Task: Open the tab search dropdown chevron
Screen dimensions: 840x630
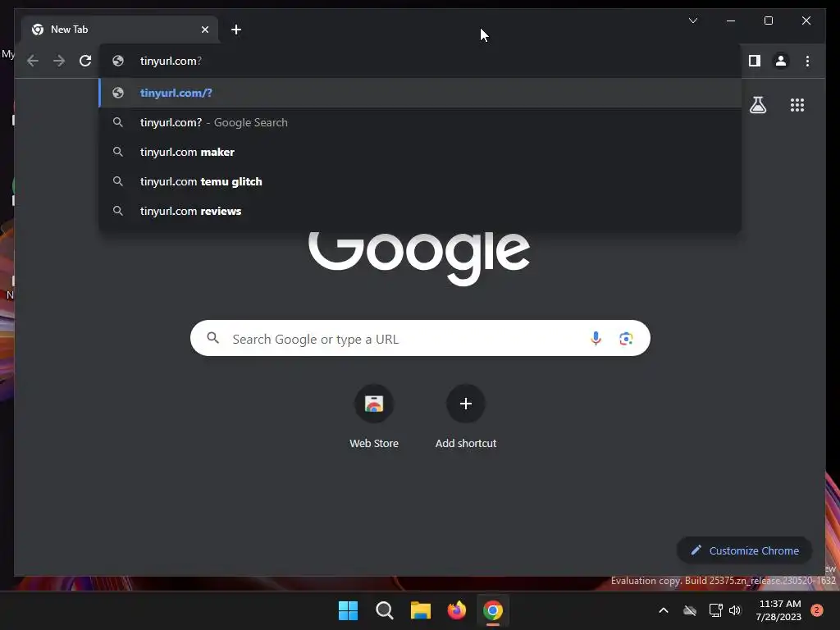Action: pyautogui.click(x=692, y=21)
